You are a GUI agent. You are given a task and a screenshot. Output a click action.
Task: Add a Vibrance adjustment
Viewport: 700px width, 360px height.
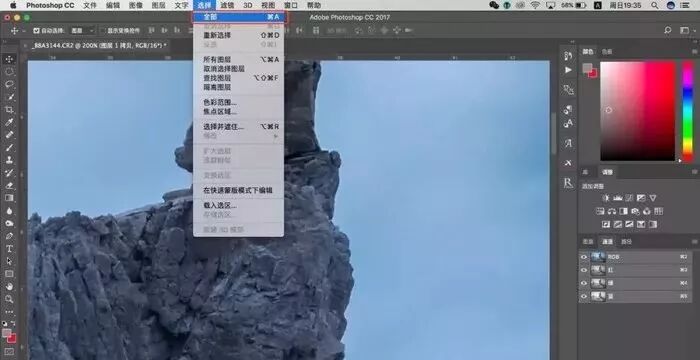point(653,198)
